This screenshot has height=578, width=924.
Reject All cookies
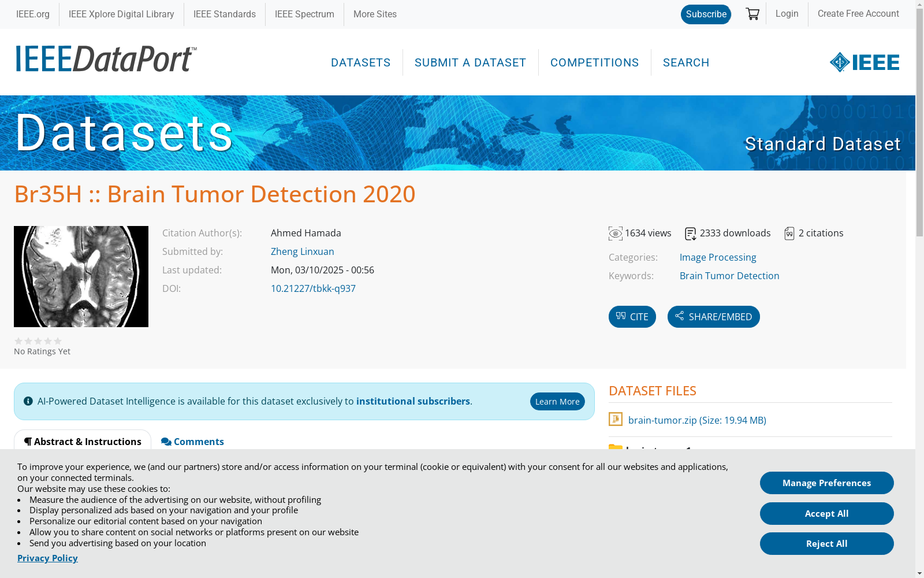[x=827, y=544]
